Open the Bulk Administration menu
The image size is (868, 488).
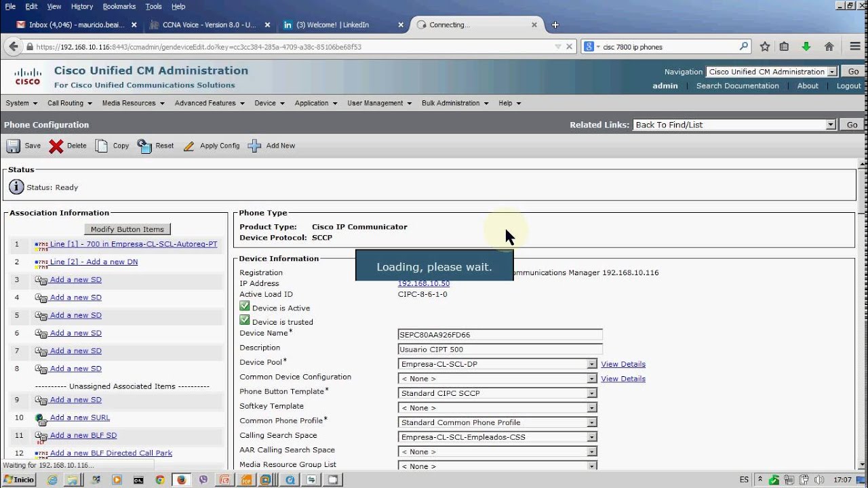[454, 103]
